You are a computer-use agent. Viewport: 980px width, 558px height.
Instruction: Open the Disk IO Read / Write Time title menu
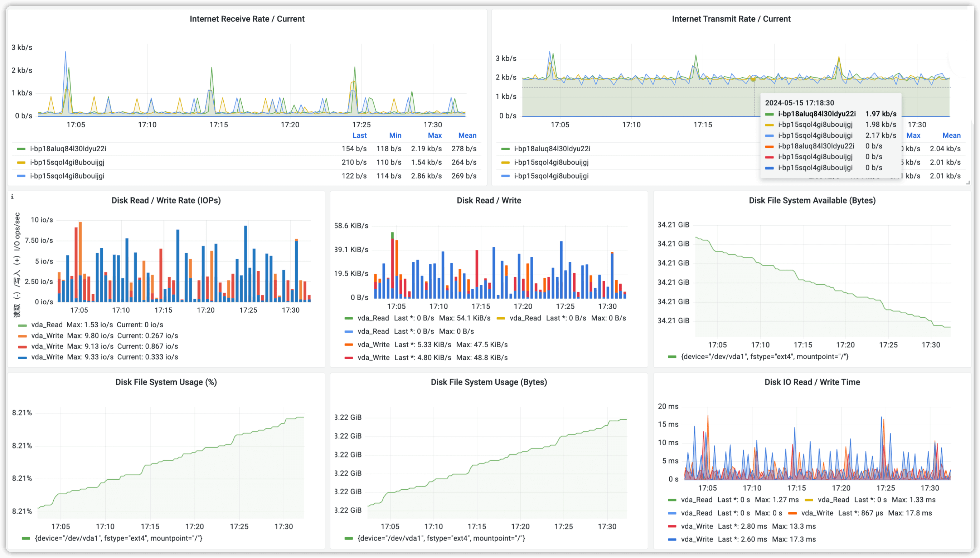pos(812,382)
